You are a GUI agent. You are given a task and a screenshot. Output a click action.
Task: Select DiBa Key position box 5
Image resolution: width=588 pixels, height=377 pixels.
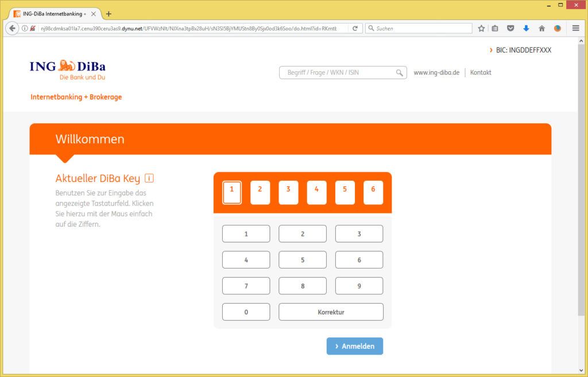click(345, 193)
